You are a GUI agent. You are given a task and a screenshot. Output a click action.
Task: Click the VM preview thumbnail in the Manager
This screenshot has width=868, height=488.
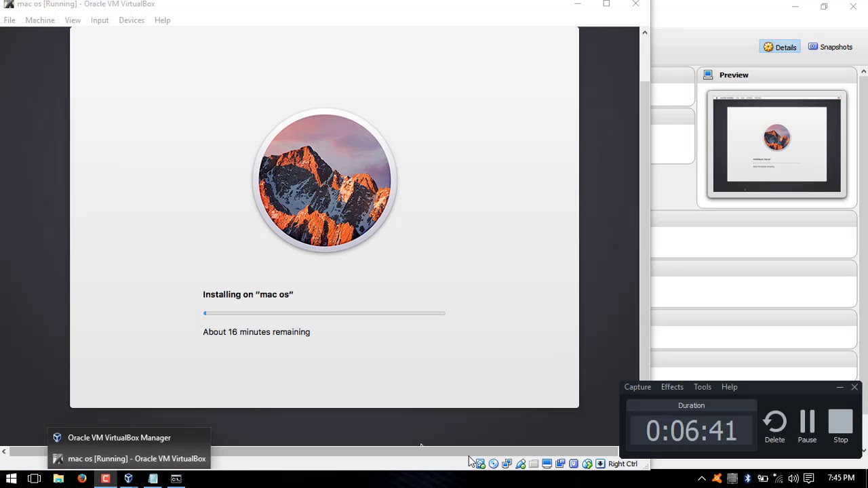click(777, 144)
